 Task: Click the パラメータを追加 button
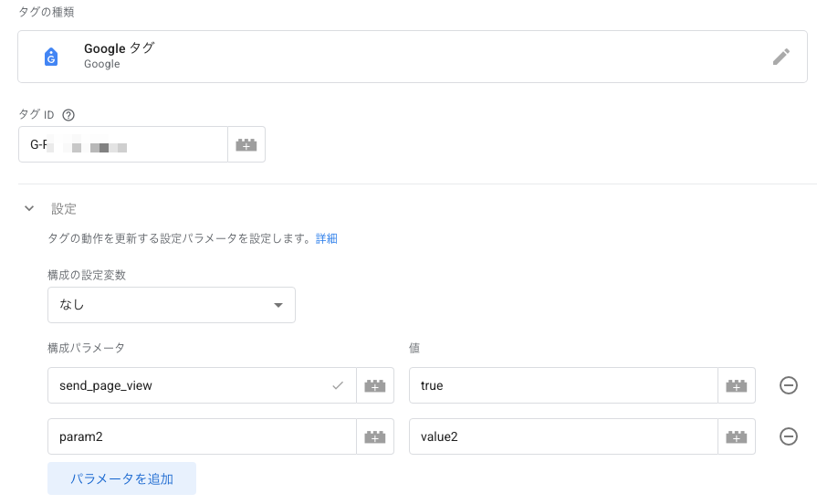[x=122, y=478]
